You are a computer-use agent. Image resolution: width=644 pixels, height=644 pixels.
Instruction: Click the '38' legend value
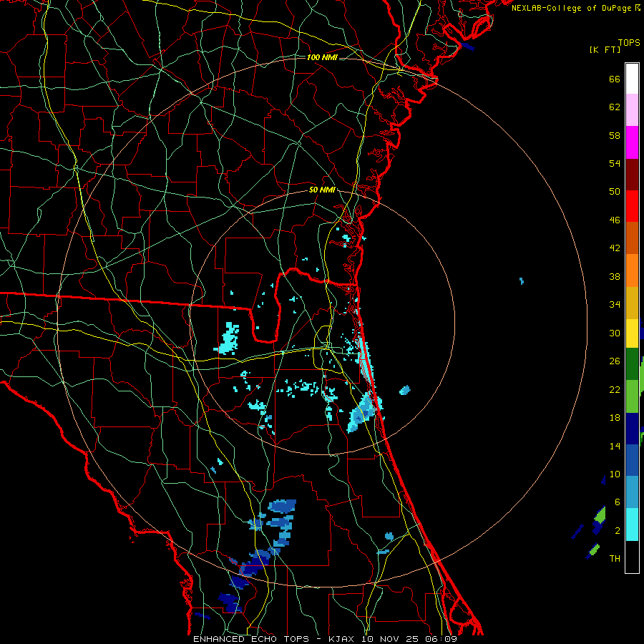615,276
